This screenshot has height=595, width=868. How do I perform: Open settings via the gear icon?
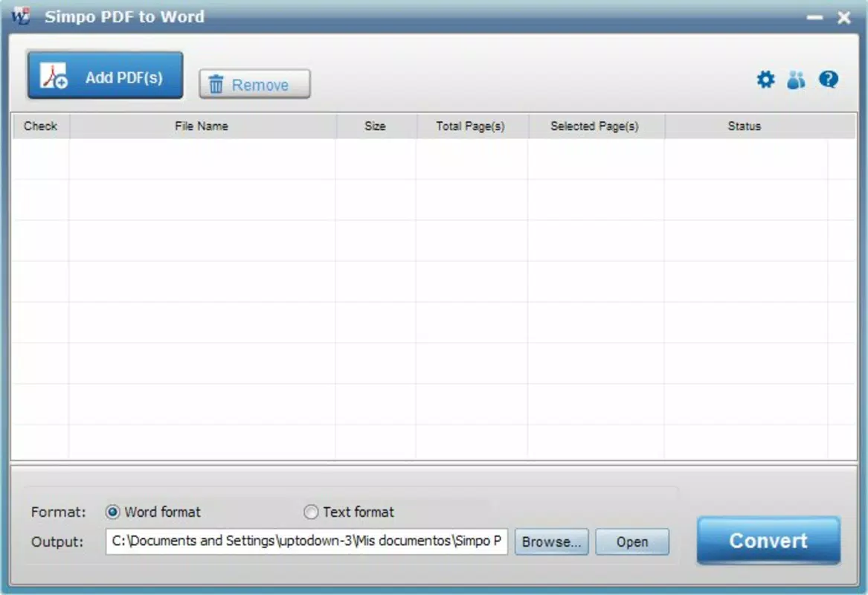tap(765, 80)
